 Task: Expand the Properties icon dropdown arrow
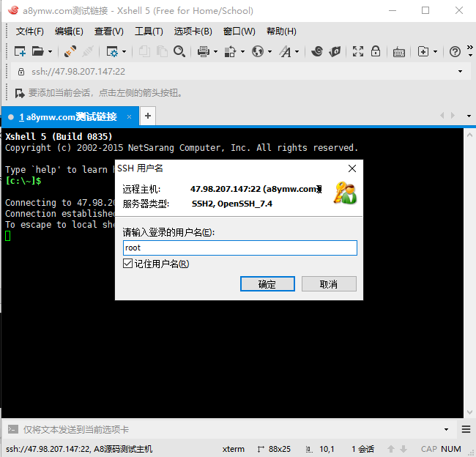pyautogui.click(x=124, y=51)
